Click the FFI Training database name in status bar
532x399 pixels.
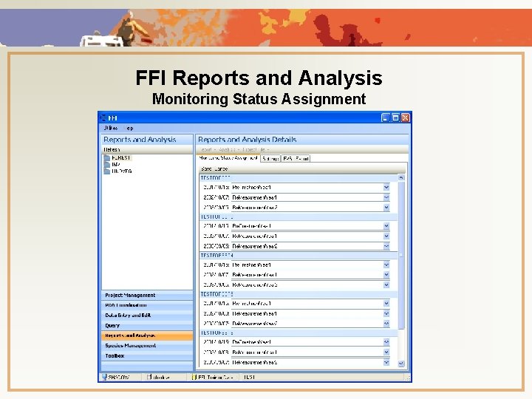(215, 377)
